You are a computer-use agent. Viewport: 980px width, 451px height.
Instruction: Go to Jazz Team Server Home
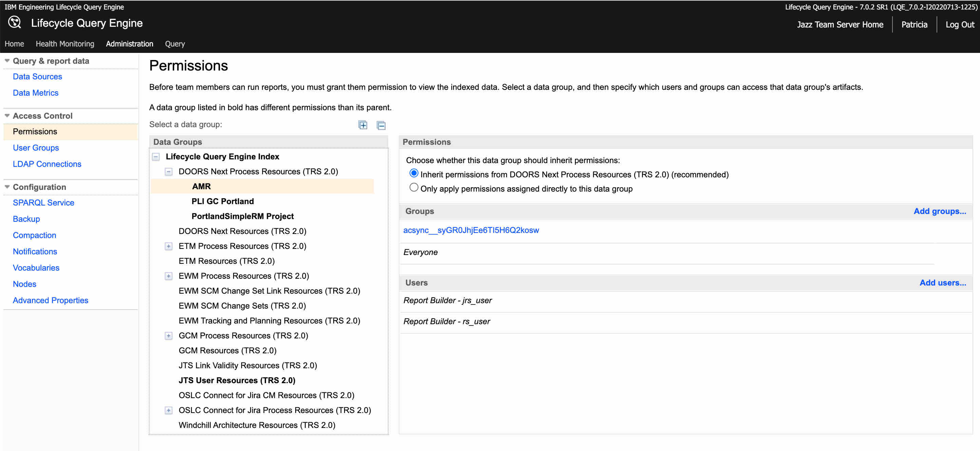840,24
